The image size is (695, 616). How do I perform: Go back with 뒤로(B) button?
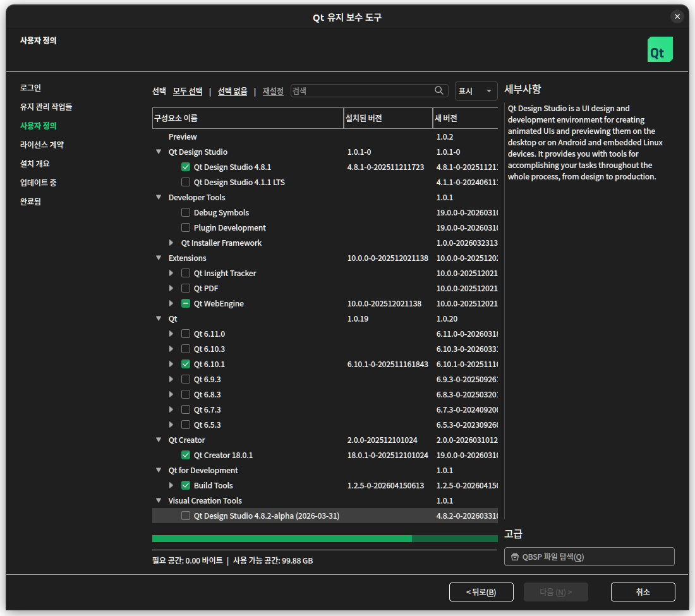[x=481, y=592]
